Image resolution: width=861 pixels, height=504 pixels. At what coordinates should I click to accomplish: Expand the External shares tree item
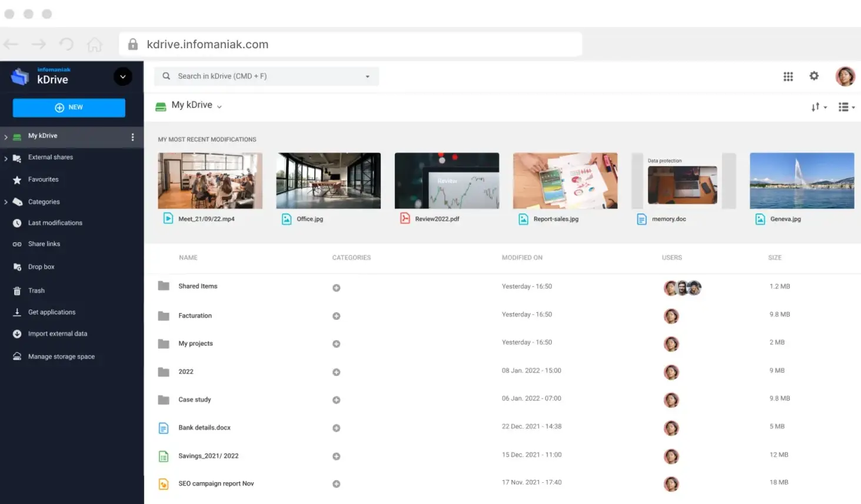coord(6,158)
